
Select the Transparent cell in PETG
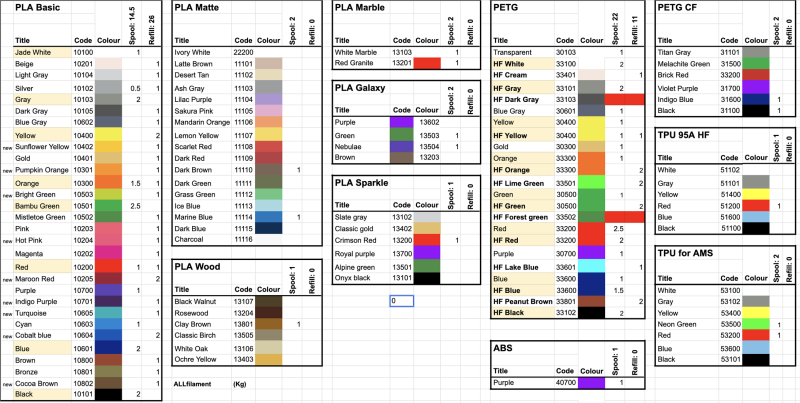[523, 52]
